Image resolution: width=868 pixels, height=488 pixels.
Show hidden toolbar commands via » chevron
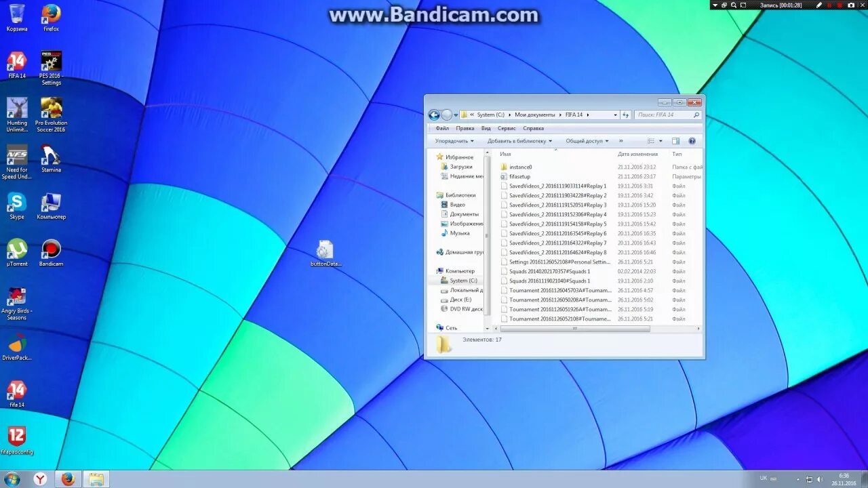[620, 141]
